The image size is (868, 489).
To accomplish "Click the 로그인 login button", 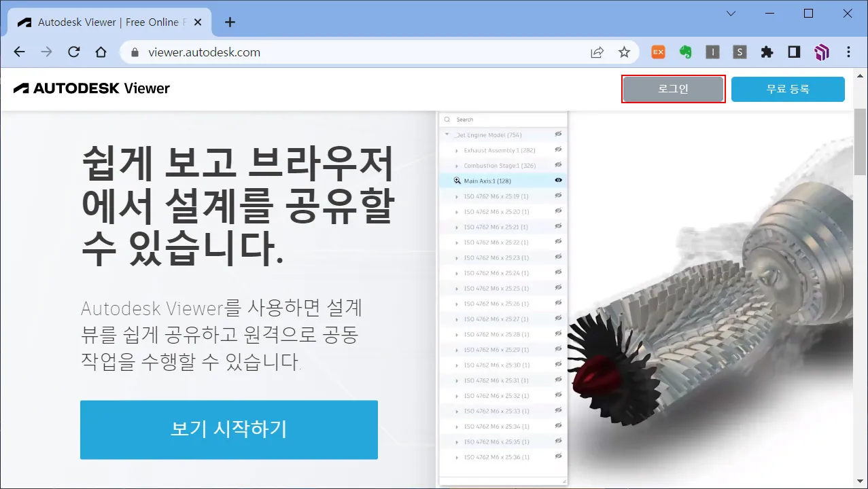I will point(674,89).
